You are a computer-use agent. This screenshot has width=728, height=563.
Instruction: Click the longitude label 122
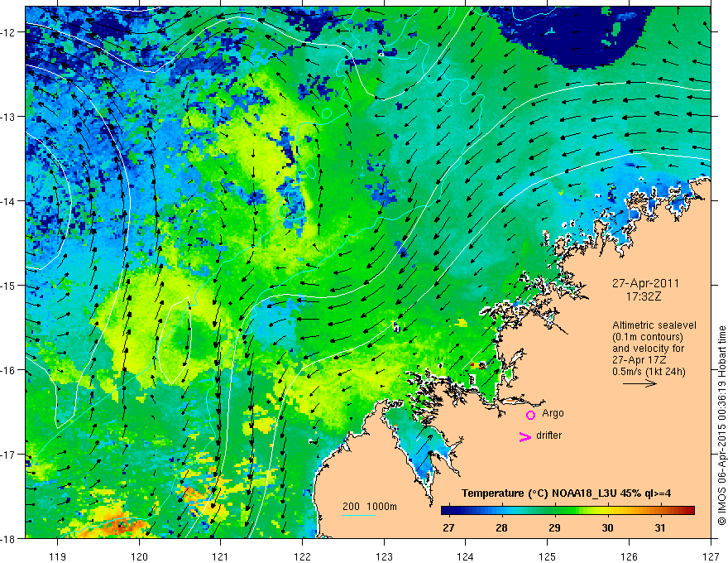(302, 556)
